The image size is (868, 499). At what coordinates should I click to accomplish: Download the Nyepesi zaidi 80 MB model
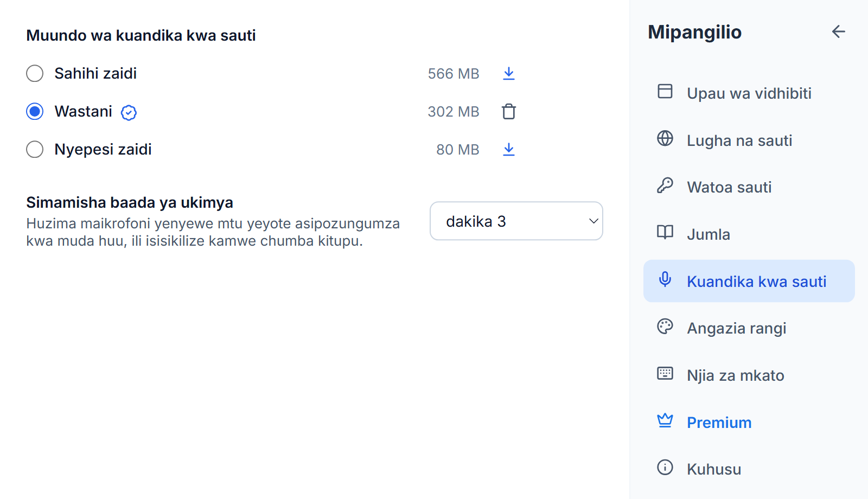point(508,149)
